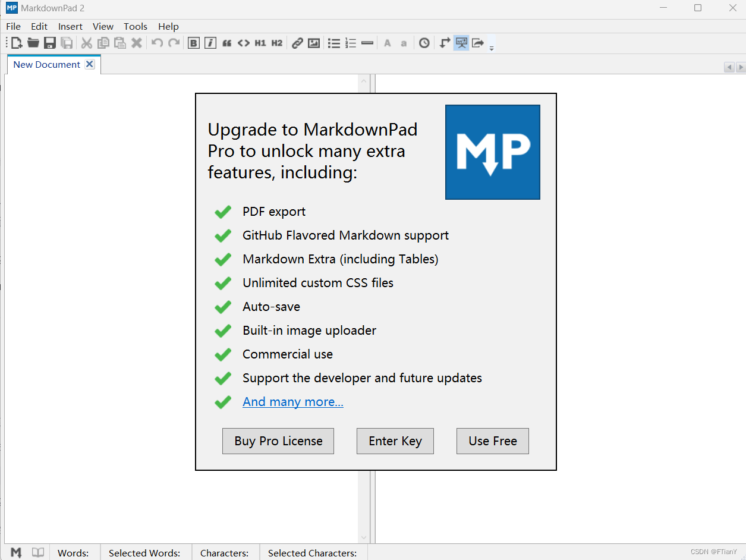Click the Copy icon in the toolbar

103,43
